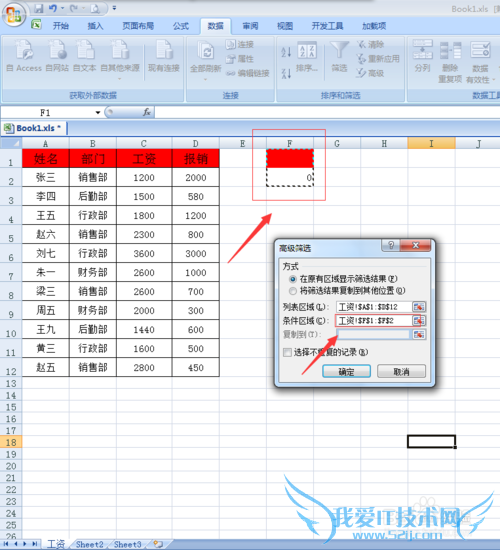Clear the applied filter
500x550 pixels.
tap(371, 44)
